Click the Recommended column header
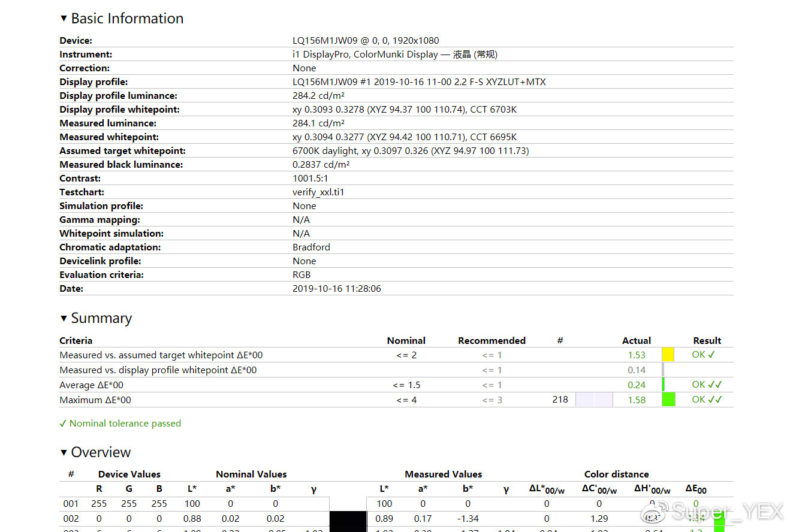Viewport: 790px width, 532px height. pos(492,340)
